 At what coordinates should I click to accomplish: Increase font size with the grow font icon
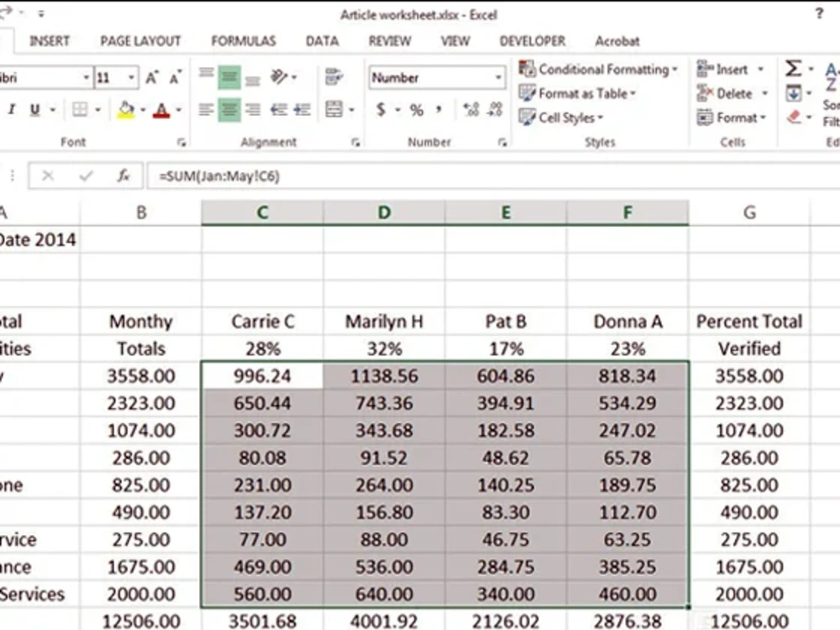pos(152,77)
